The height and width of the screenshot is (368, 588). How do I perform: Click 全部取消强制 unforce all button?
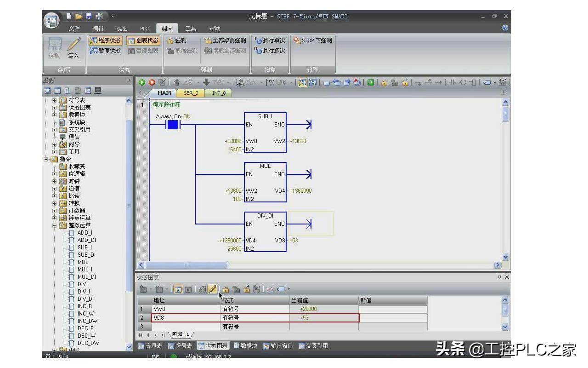pyautogui.click(x=226, y=40)
